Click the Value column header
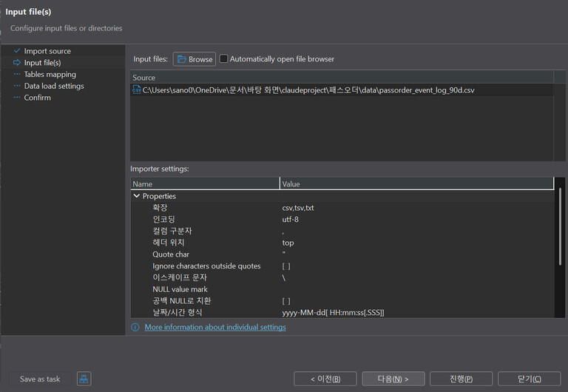568x392 pixels. [416, 183]
